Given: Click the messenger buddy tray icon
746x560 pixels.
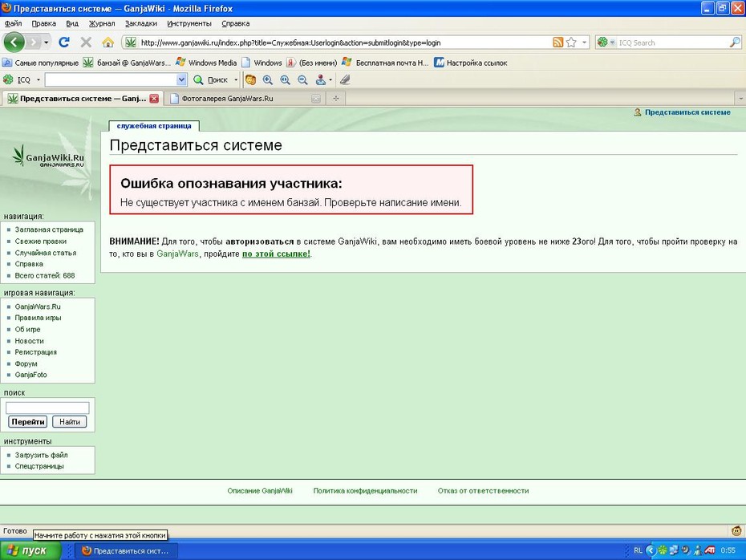Looking at the screenshot, I should point(698,550).
